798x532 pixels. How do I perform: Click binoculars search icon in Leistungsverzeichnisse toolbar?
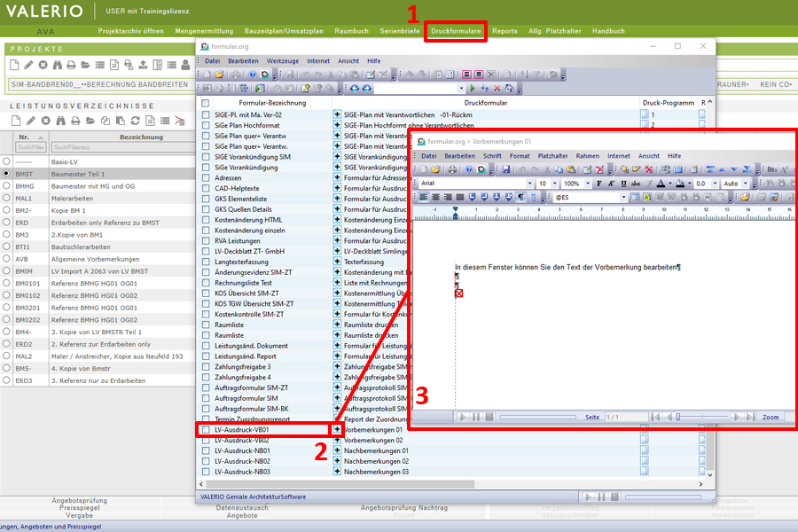pos(59,120)
